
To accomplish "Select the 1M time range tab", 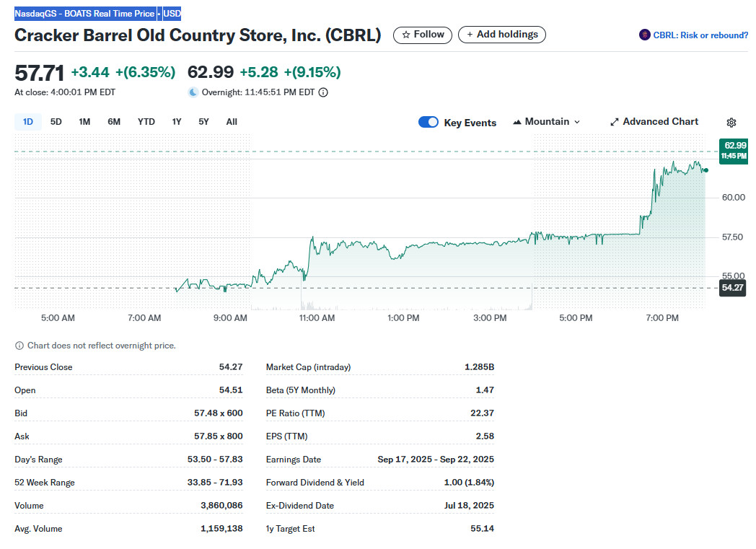I will (84, 122).
